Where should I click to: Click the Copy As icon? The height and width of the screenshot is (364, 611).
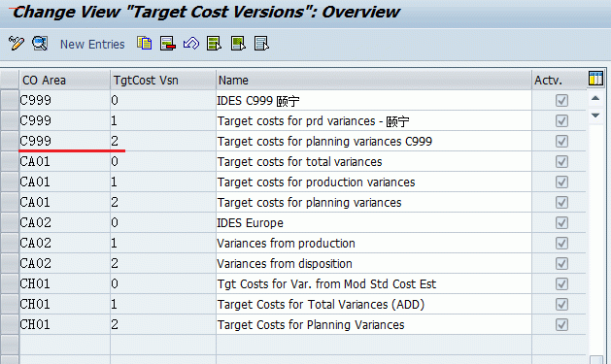coord(144,44)
